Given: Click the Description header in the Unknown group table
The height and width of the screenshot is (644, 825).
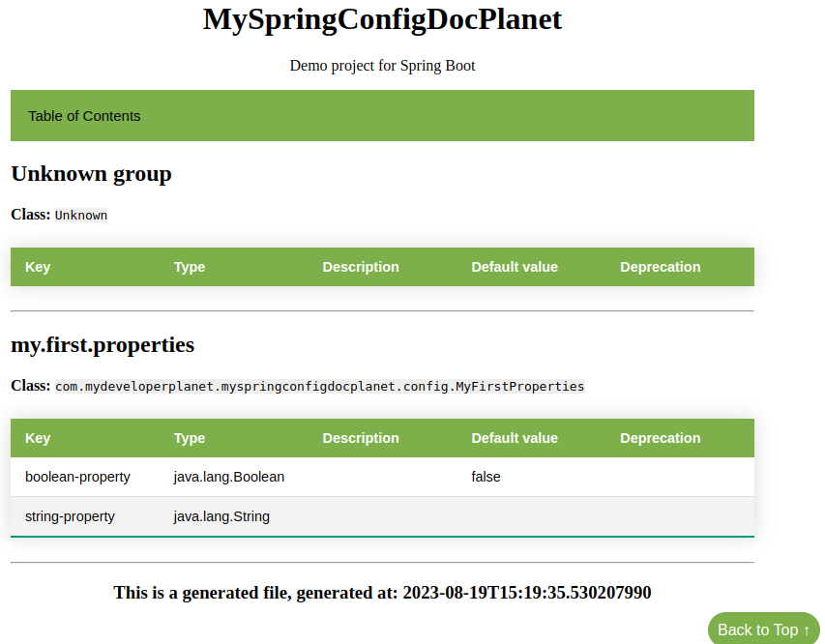Looking at the screenshot, I should tap(361, 267).
